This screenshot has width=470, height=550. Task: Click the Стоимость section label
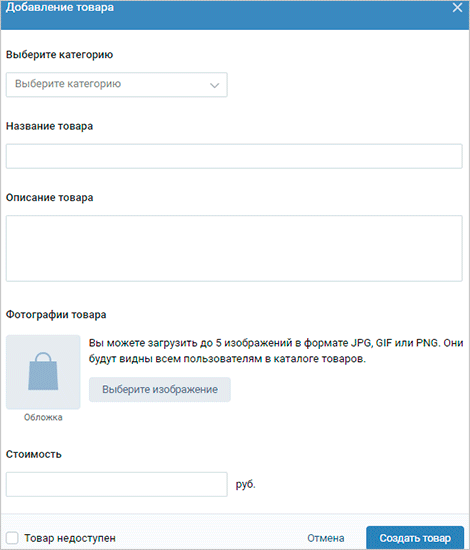34,454
